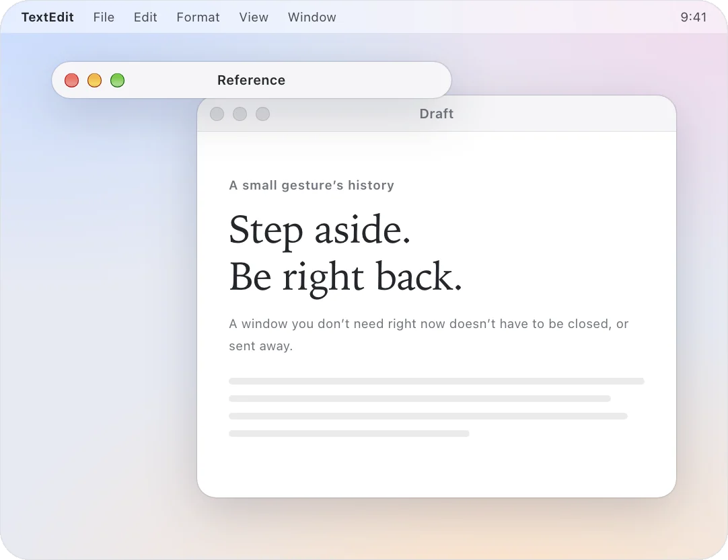
Task: Minimize the Reference window with yellow button
Action: click(x=94, y=80)
